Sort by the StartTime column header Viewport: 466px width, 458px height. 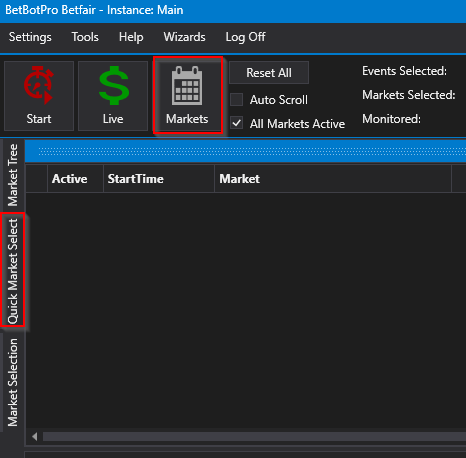click(159, 179)
